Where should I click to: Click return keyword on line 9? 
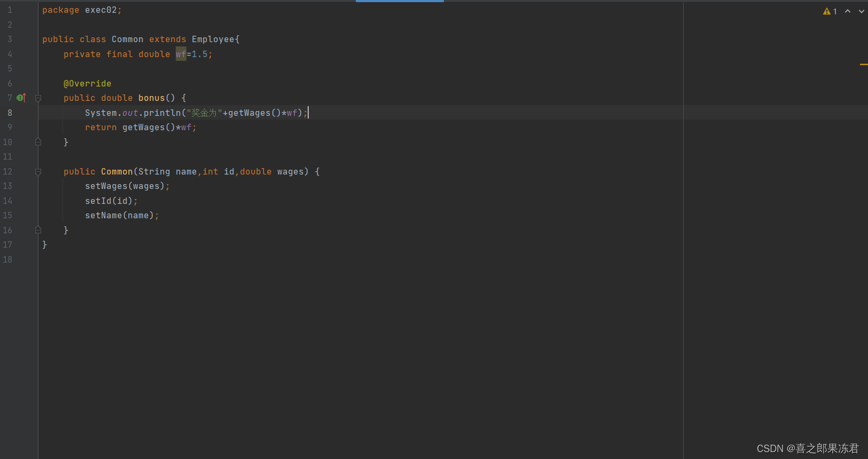(x=101, y=128)
